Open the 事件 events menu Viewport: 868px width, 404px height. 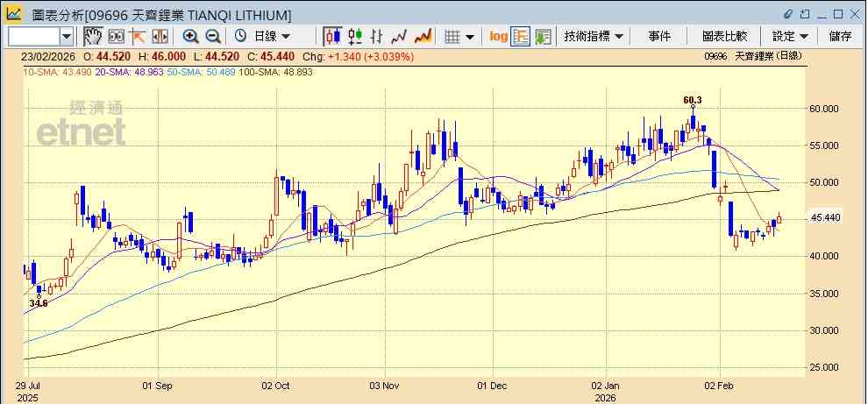tap(659, 37)
